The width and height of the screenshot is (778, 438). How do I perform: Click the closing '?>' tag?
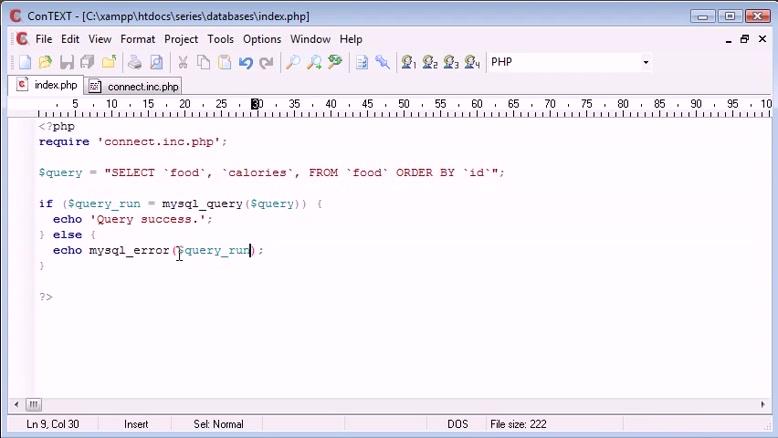pos(46,297)
